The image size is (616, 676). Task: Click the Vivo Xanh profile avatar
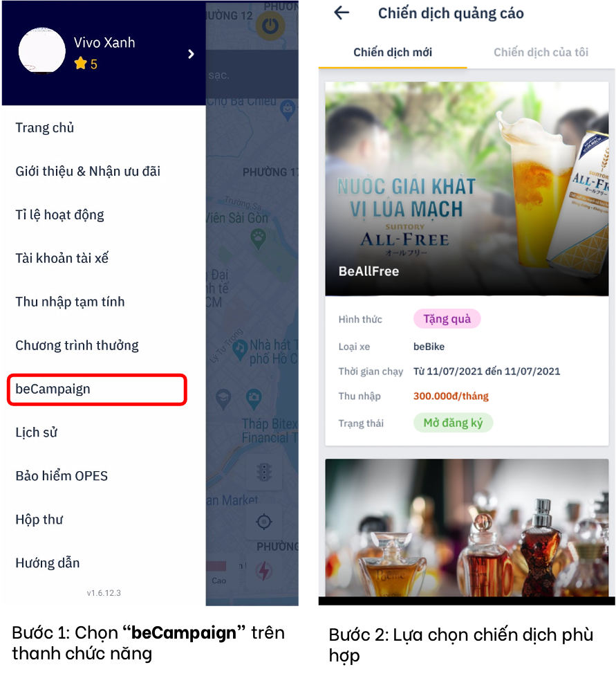click(x=41, y=51)
